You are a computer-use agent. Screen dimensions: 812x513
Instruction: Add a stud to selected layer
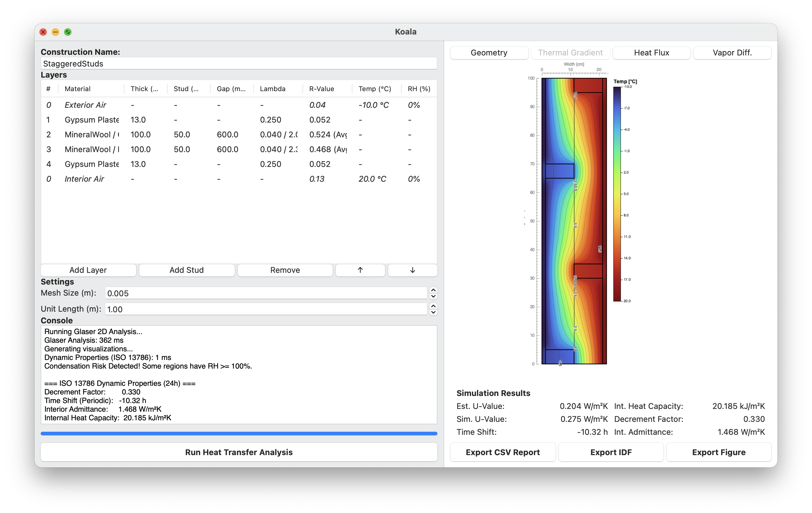186,270
